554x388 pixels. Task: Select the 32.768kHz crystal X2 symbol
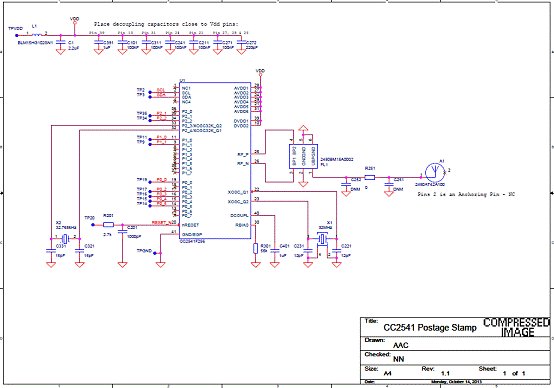point(65,239)
